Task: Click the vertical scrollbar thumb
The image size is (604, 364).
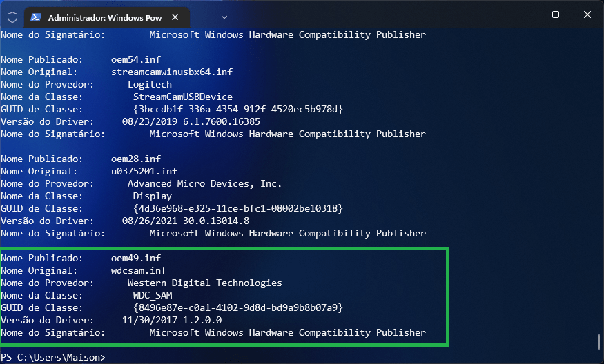Action: [x=599, y=342]
